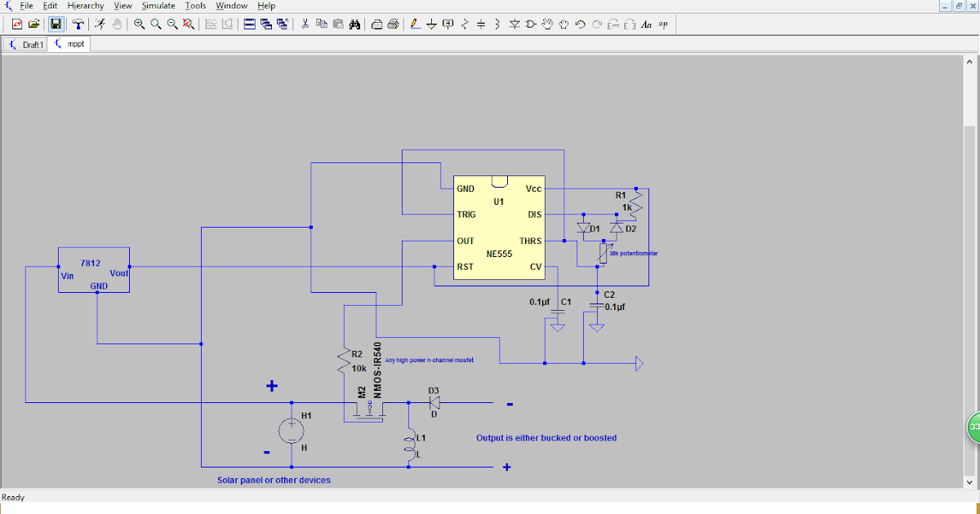Add a SPICE directive with .op tool
The height and width of the screenshot is (514, 980).
point(664,24)
